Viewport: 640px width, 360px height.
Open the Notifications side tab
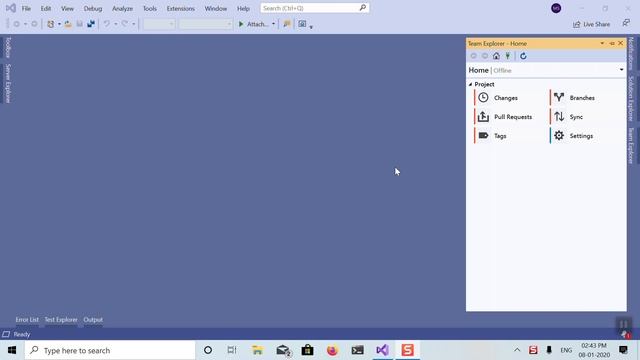[x=631, y=53]
